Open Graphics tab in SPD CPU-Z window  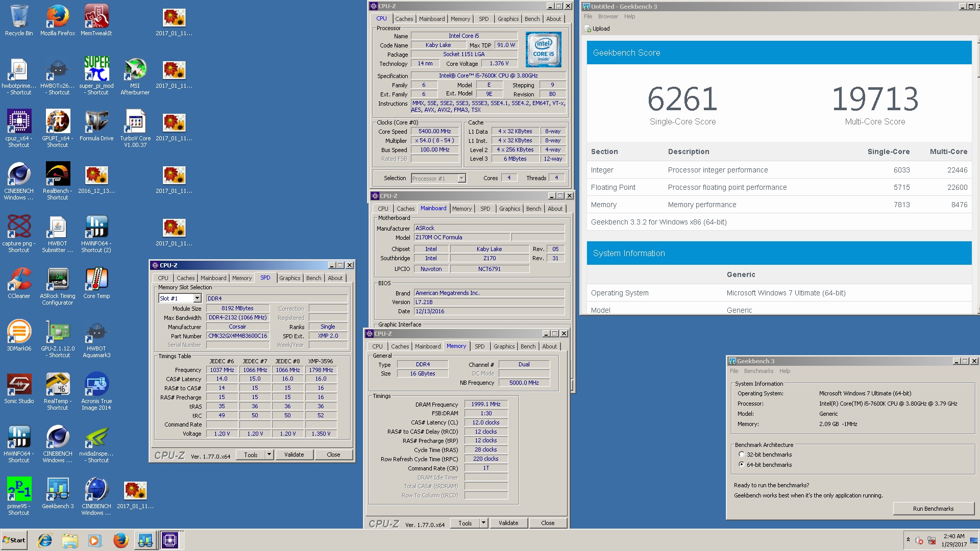[x=289, y=278]
